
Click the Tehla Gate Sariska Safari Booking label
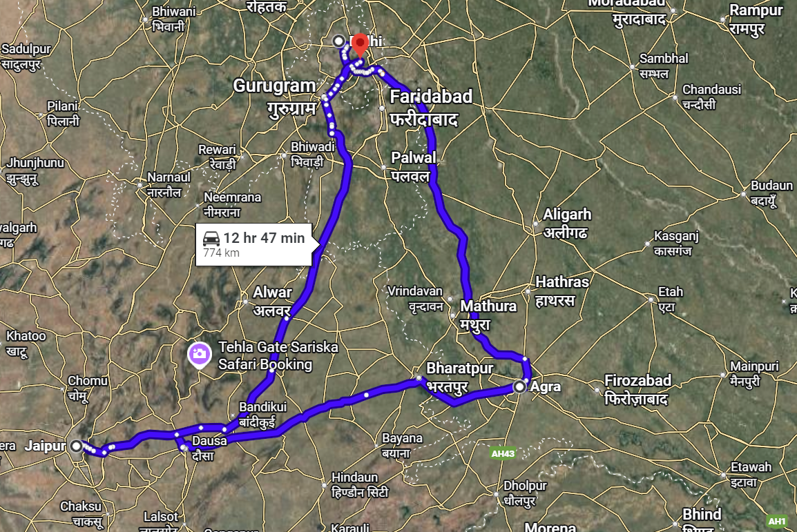pos(278,356)
